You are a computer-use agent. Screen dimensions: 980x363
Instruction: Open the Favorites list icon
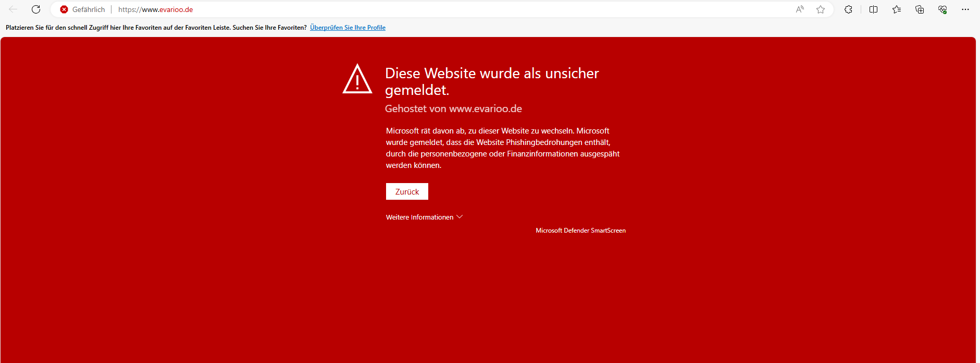coord(897,9)
